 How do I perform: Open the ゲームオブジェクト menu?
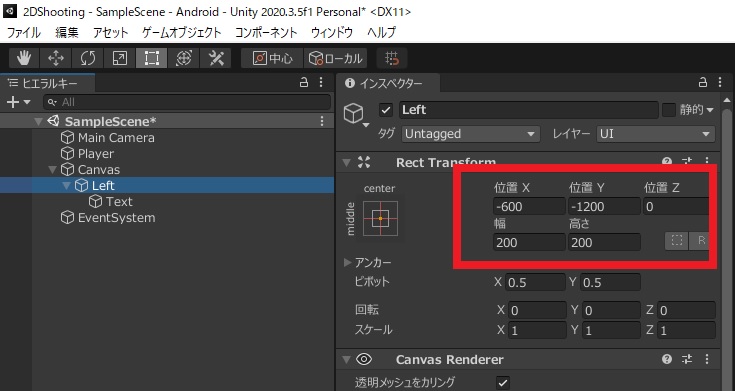[x=181, y=32]
